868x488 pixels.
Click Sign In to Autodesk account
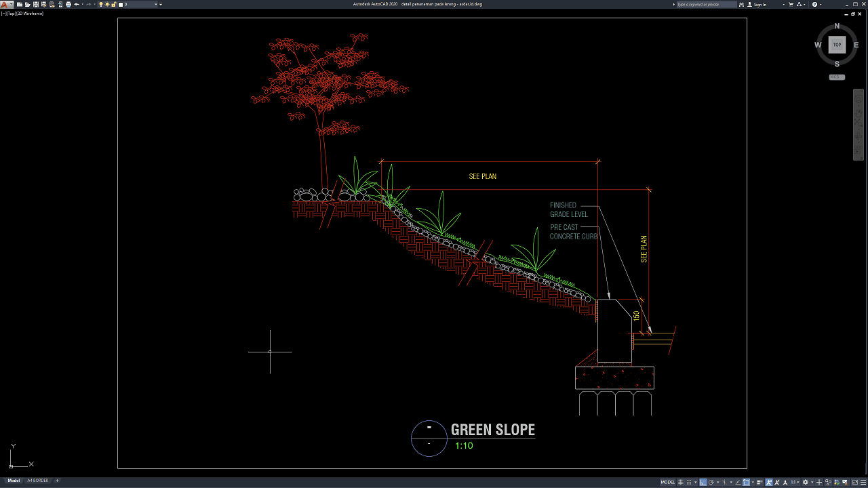[760, 4]
